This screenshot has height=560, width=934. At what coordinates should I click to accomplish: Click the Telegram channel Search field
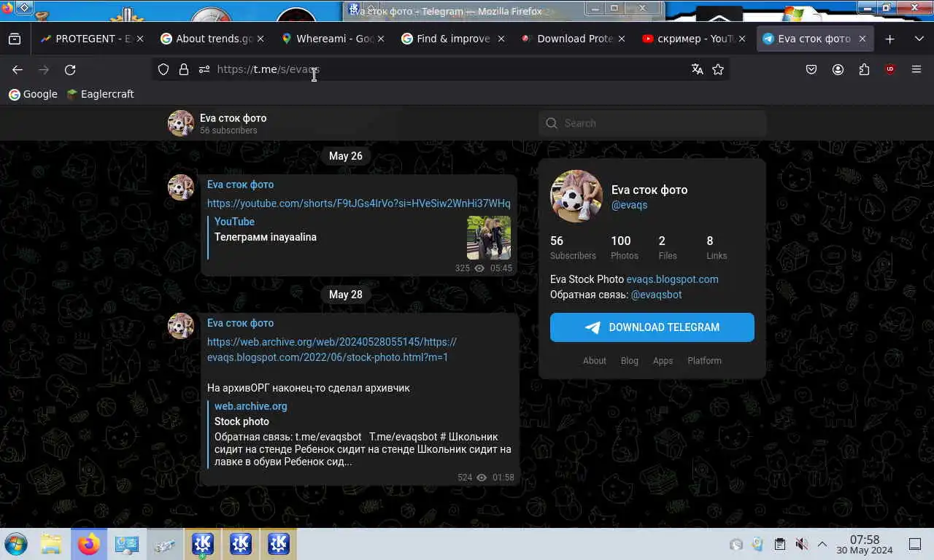click(652, 123)
